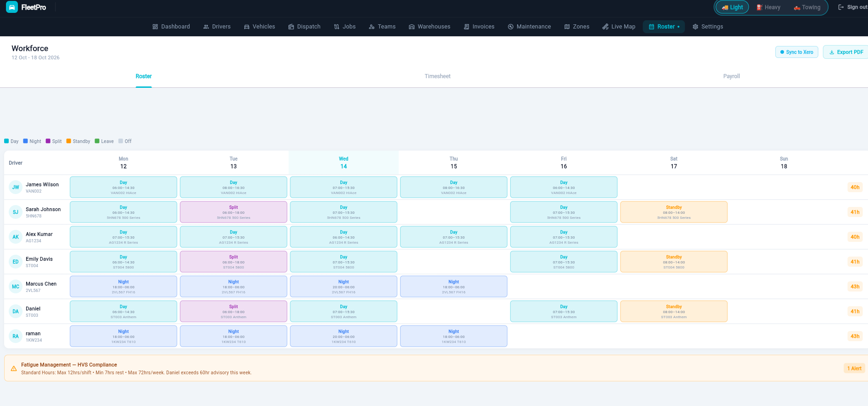
Task: Click the Jobs icon in navigation
Action: point(337,27)
